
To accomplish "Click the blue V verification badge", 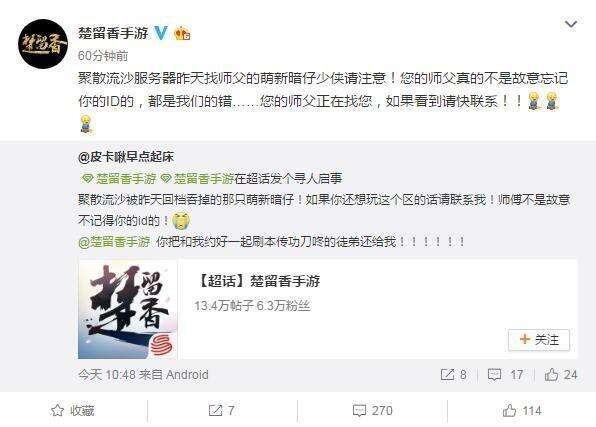I will click(x=161, y=33).
